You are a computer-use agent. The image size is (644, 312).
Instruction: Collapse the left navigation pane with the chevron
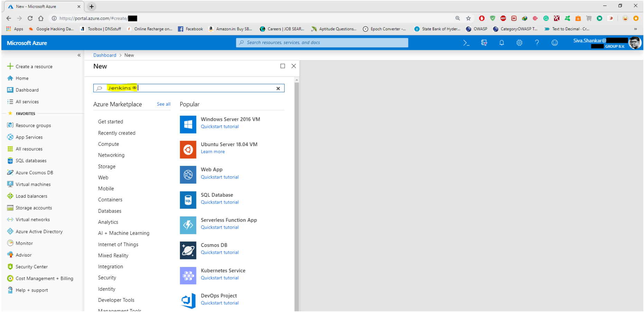pos(79,55)
